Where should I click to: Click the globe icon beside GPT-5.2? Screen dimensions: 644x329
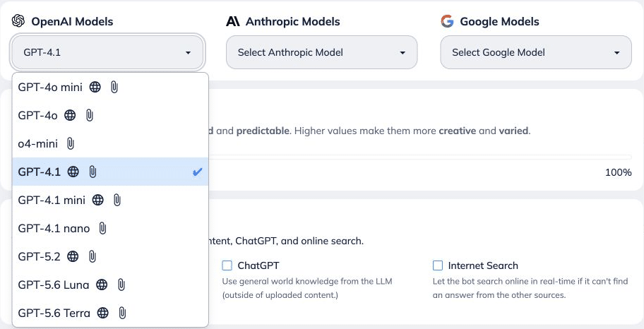73,257
